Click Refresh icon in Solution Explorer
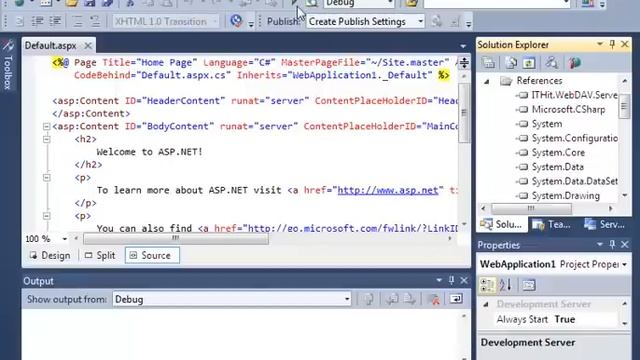 (x=529, y=63)
